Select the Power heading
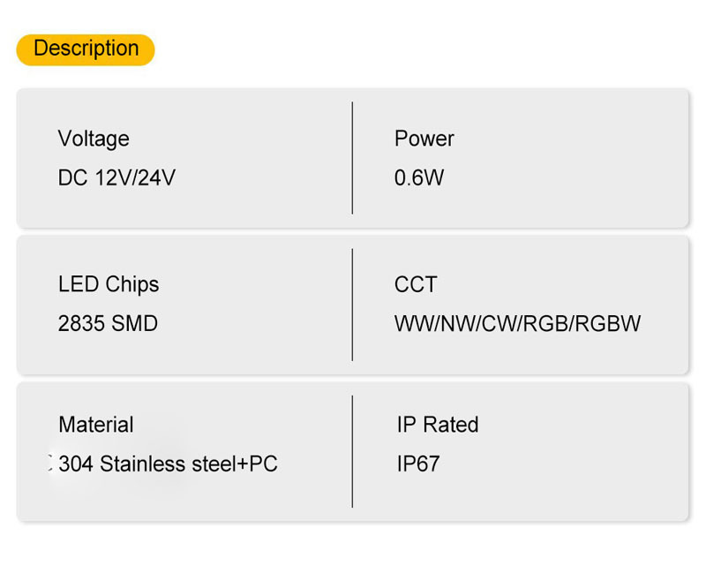 coord(424,139)
